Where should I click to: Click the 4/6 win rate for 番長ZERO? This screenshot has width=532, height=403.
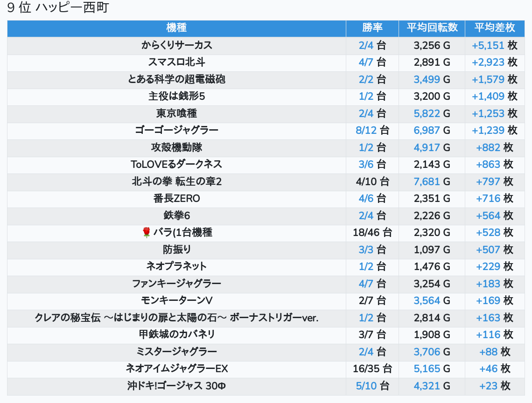point(366,198)
